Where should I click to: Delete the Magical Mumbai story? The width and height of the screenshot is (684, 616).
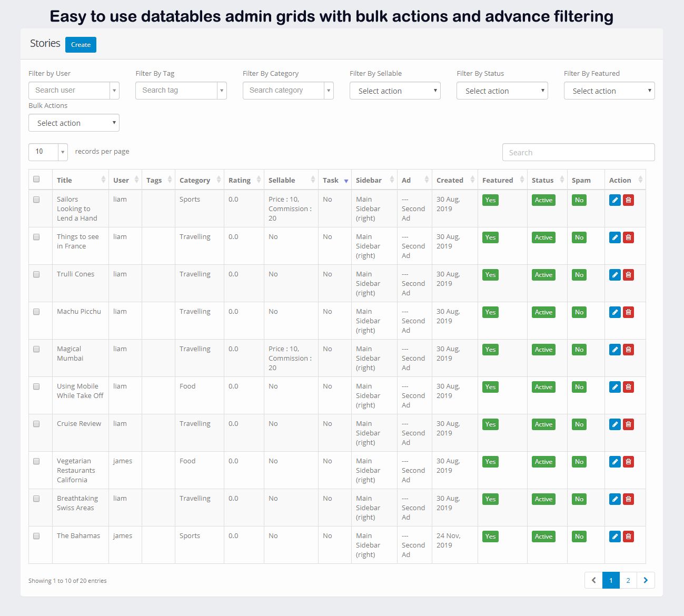pyautogui.click(x=628, y=350)
